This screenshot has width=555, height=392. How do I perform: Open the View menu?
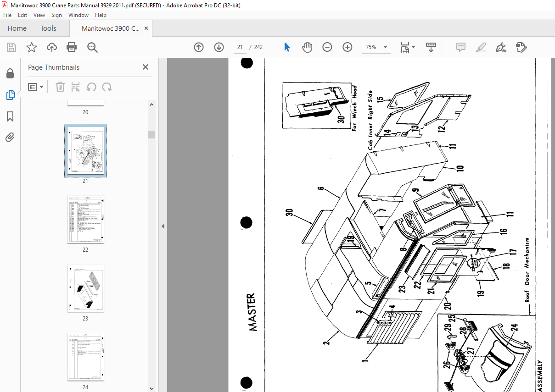[x=39, y=15]
